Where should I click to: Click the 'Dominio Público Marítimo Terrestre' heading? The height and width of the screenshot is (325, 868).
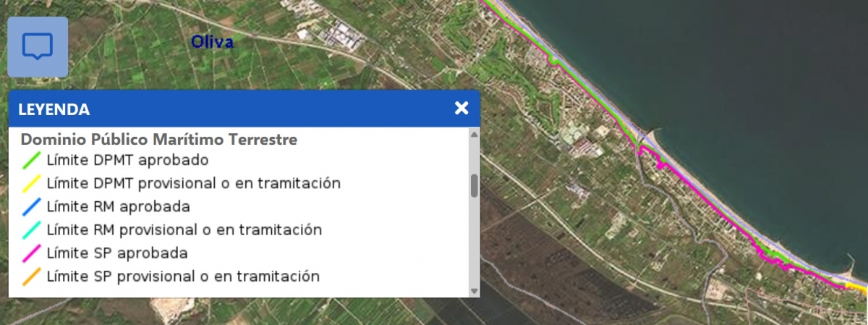159,139
